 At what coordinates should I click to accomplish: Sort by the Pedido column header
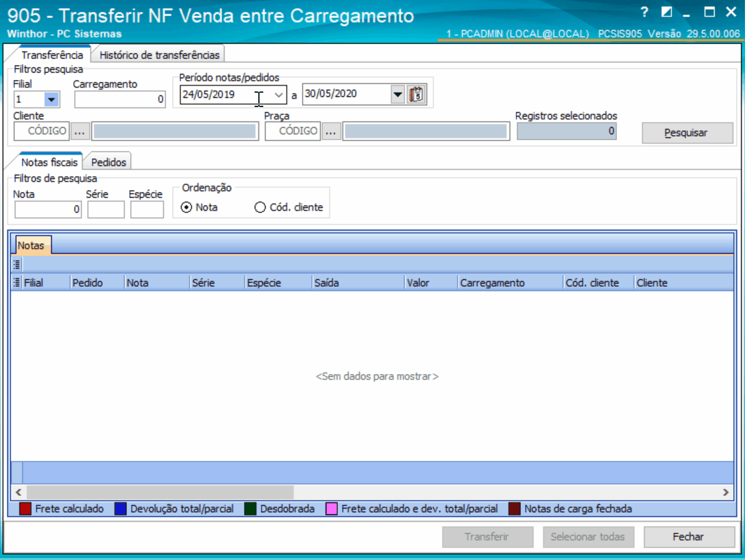(97, 282)
